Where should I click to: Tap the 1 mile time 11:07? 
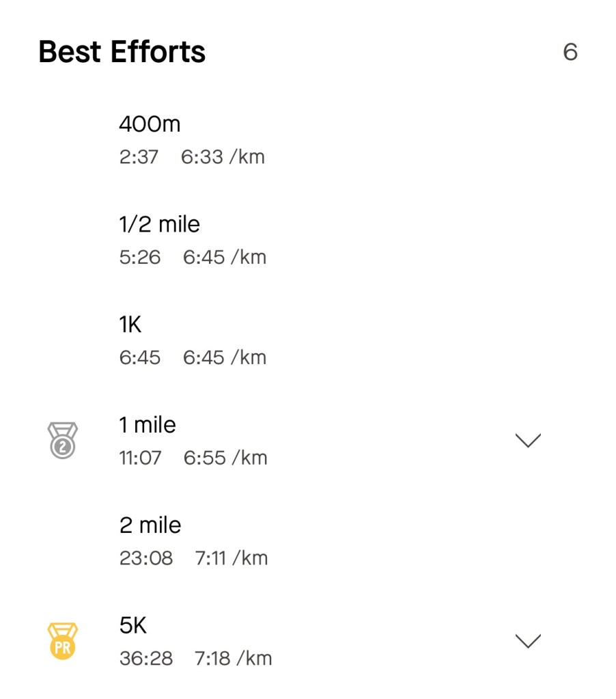tap(140, 458)
